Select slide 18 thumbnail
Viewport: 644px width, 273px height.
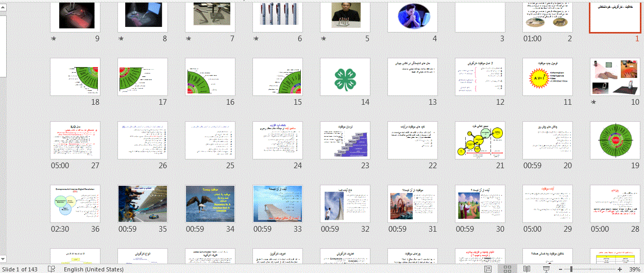point(75,77)
